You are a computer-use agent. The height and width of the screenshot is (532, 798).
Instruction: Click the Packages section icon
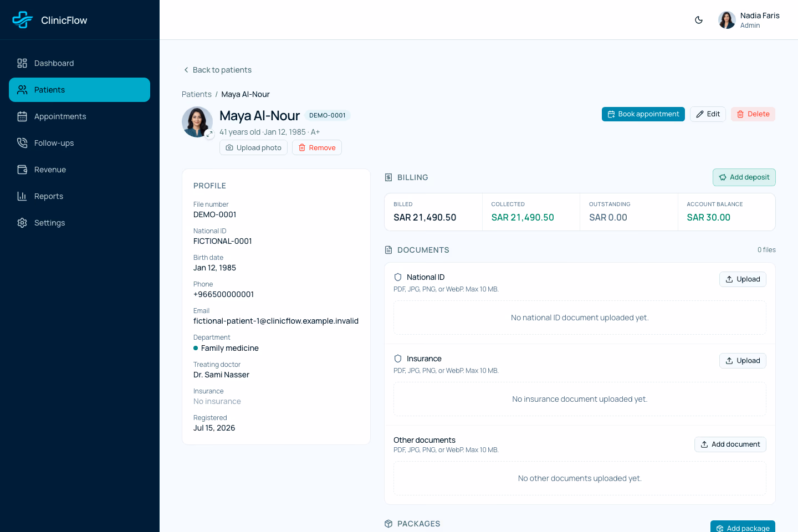click(388, 524)
